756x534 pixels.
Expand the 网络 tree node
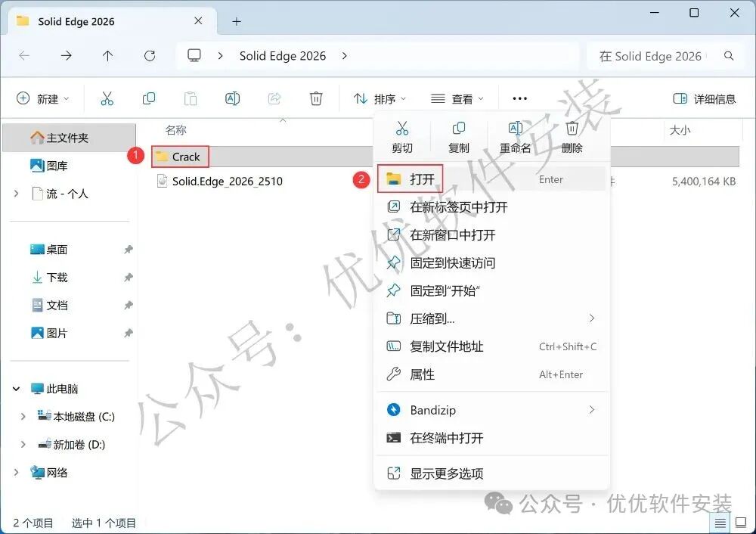[17, 473]
